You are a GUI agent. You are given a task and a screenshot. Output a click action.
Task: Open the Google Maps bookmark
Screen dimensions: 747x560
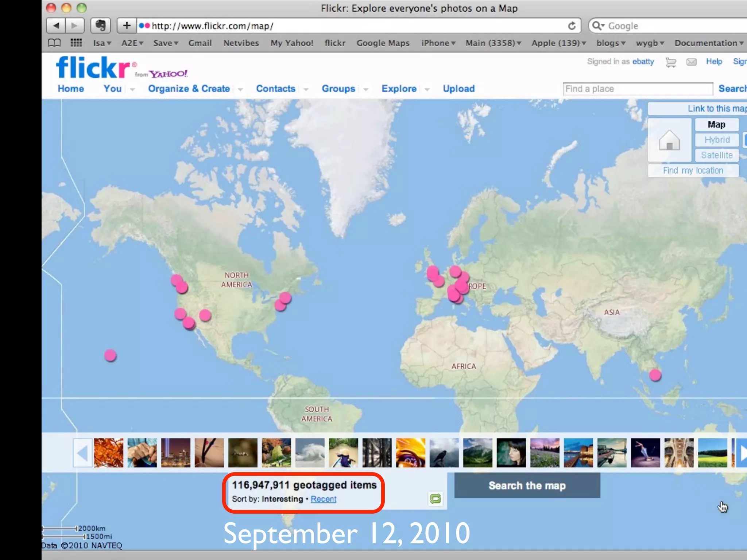(383, 43)
